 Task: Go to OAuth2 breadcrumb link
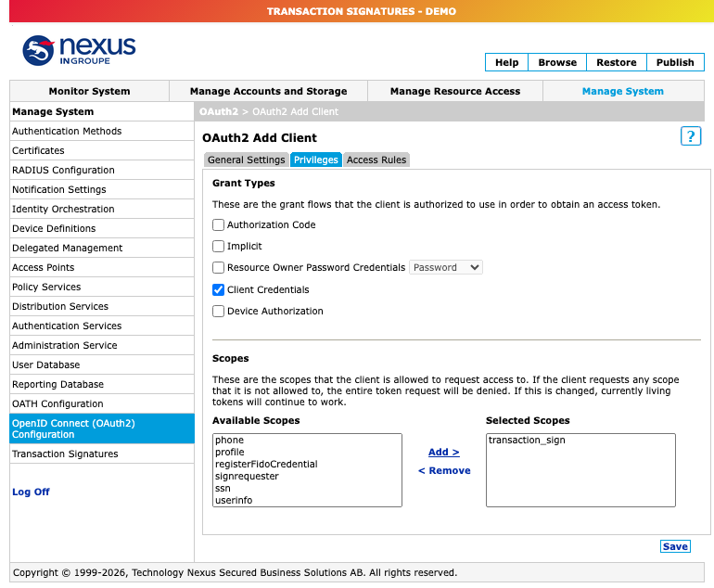(219, 111)
